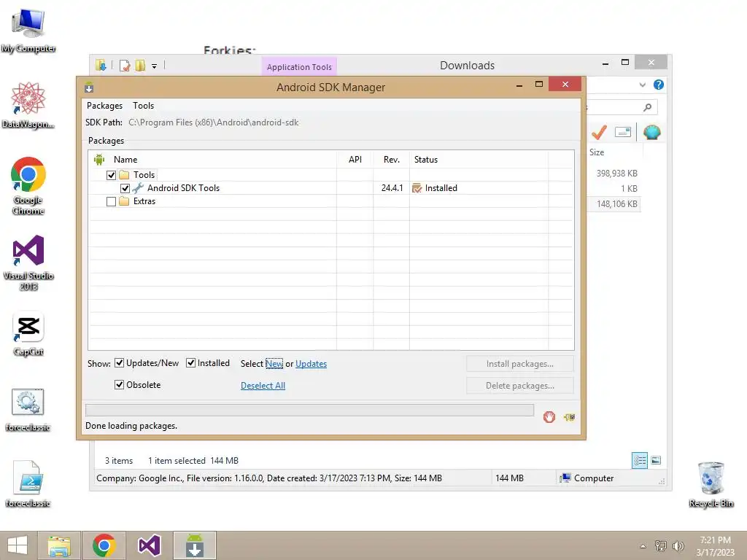747x560 pixels.
Task: Open Google Chrome desktop shortcut
Action: [x=28, y=186]
